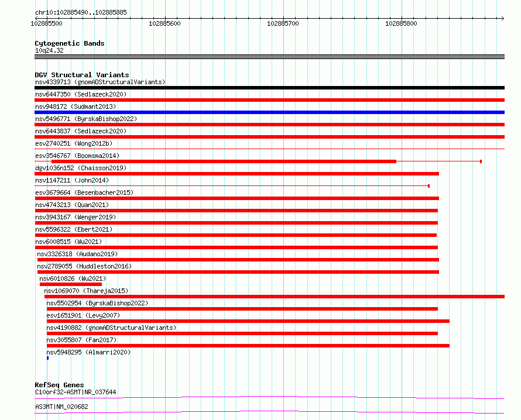The height and width of the screenshot is (420, 521).
Task: Open nsv3055807 (Fan2017) variant
Action: click(81, 340)
